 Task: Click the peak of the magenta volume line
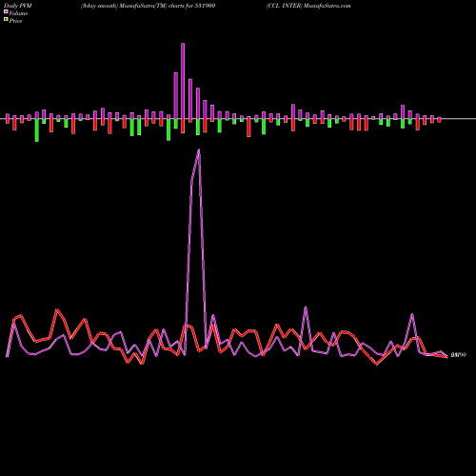tap(199, 149)
